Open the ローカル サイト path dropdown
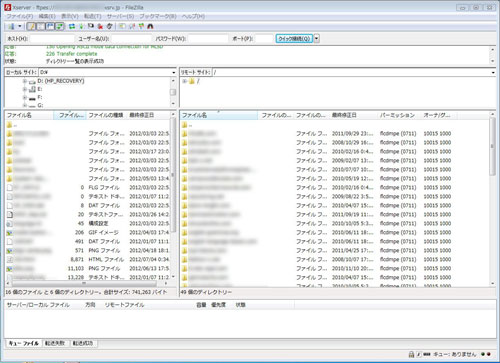 [x=173, y=72]
